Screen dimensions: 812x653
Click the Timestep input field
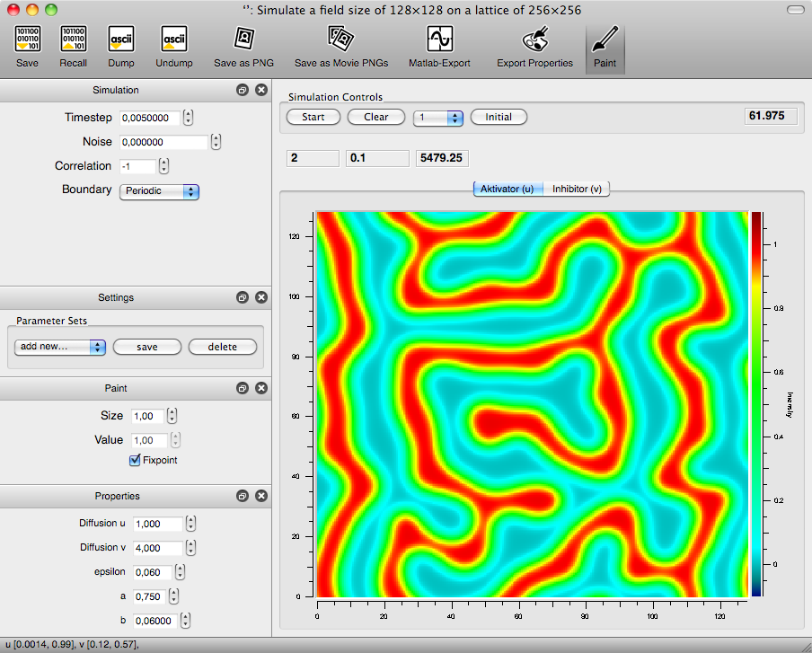click(149, 118)
